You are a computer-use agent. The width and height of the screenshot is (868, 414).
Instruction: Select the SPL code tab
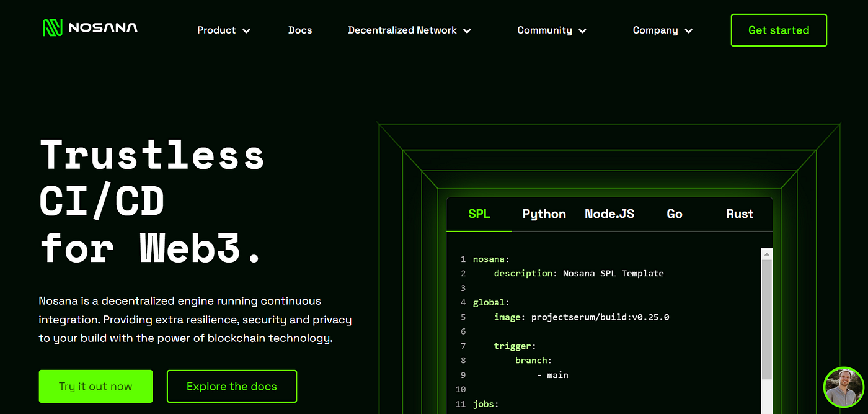coord(479,214)
